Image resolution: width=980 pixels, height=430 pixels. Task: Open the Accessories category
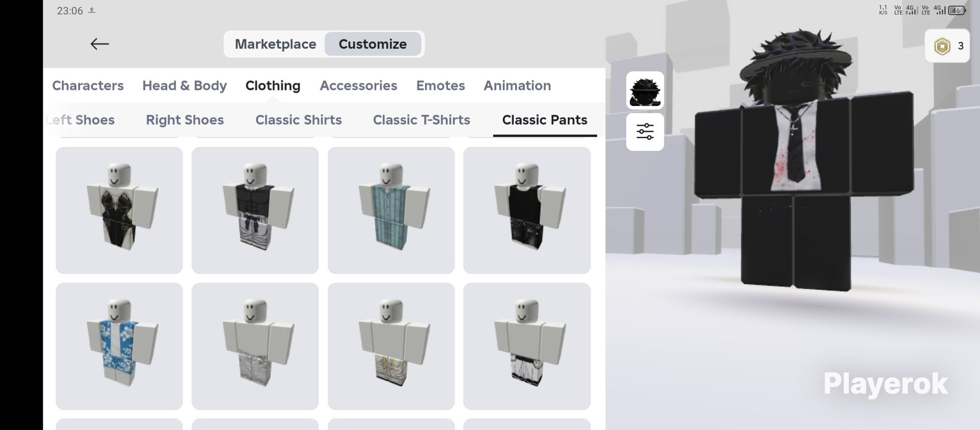coord(358,85)
